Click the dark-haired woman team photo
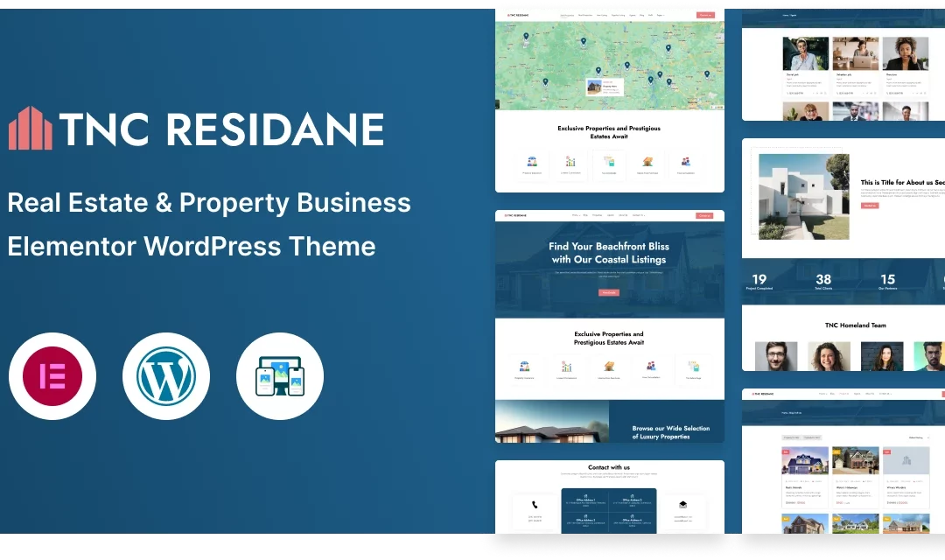The height and width of the screenshot is (560, 945). click(882, 356)
